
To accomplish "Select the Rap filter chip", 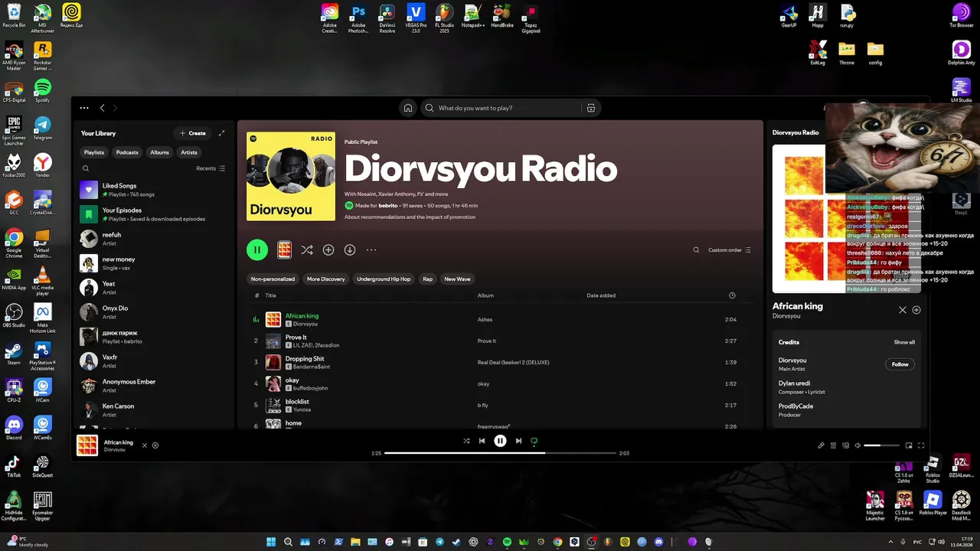I will 427,279.
